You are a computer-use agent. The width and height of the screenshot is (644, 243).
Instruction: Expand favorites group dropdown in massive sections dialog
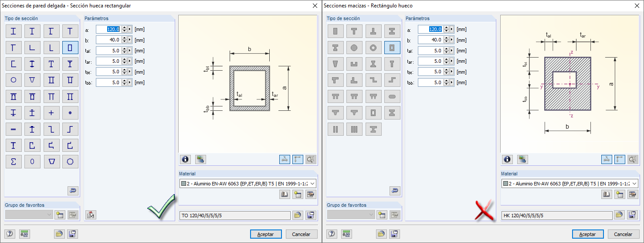point(371,214)
